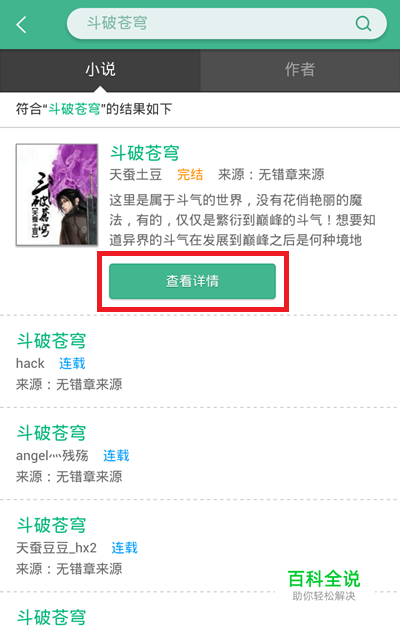400x632 pixels.
Task: Tap the back arrow icon
Action: coord(22,25)
